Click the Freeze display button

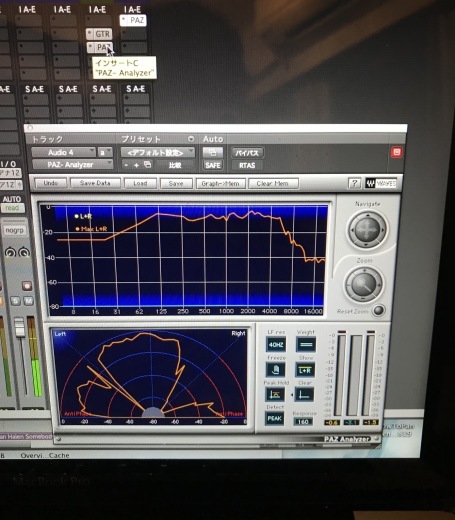276,370
